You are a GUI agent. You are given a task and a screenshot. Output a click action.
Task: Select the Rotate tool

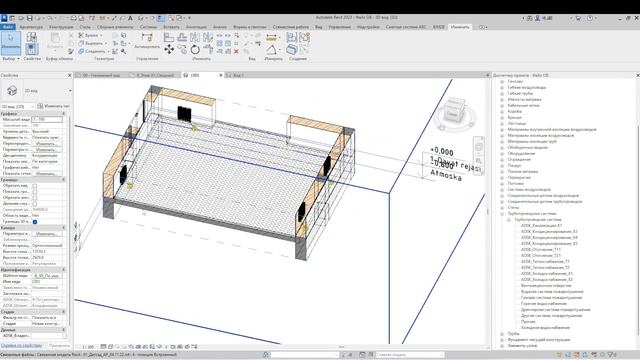tap(195, 49)
